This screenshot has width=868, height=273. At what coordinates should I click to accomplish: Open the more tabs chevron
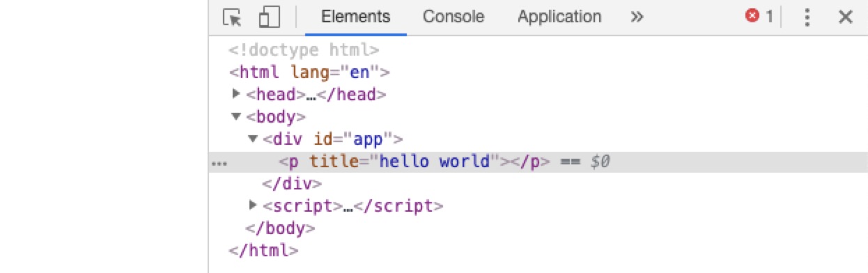[x=637, y=17]
